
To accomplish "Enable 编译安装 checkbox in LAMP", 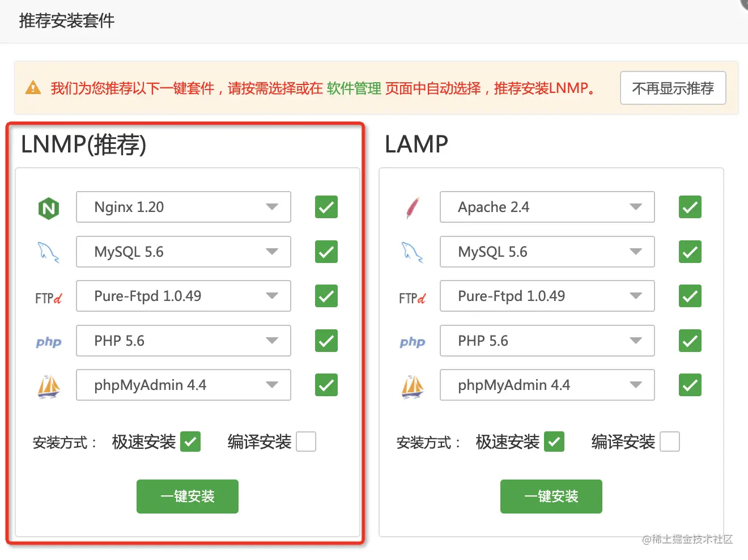I will (x=670, y=442).
